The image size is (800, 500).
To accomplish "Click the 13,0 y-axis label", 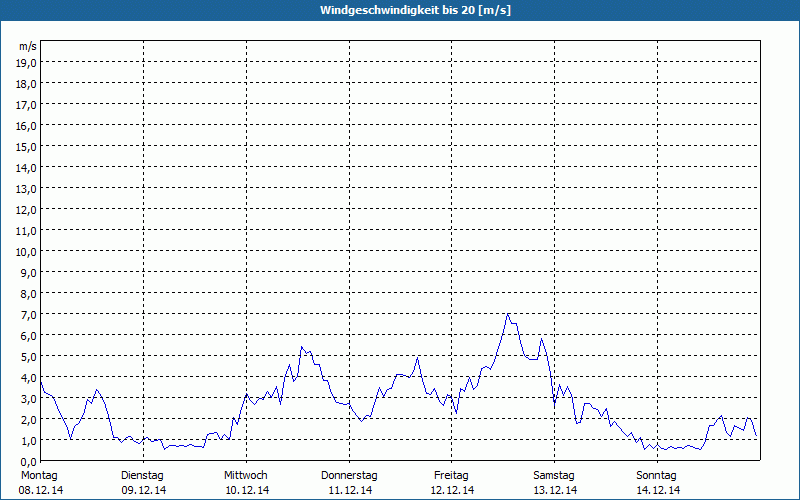I will [x=26, y=189].
